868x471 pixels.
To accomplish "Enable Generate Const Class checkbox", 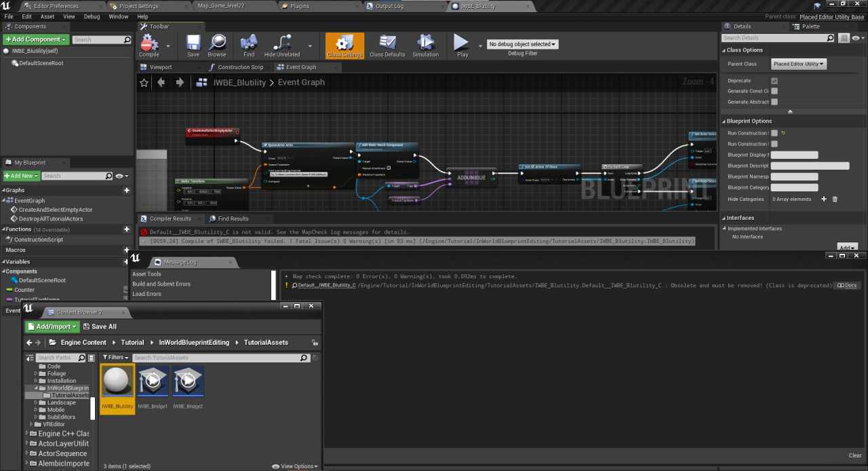I will (x=774, y=91).
